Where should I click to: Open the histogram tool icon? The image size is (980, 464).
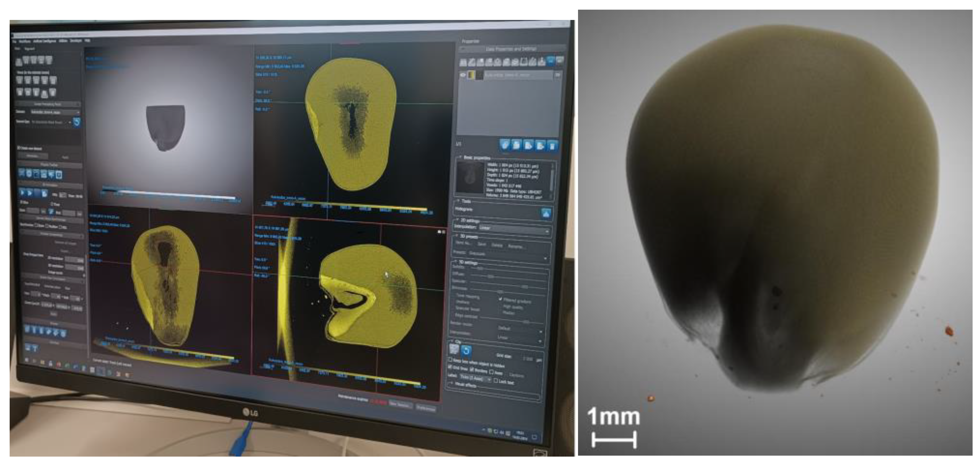click(x=546, y=213)
